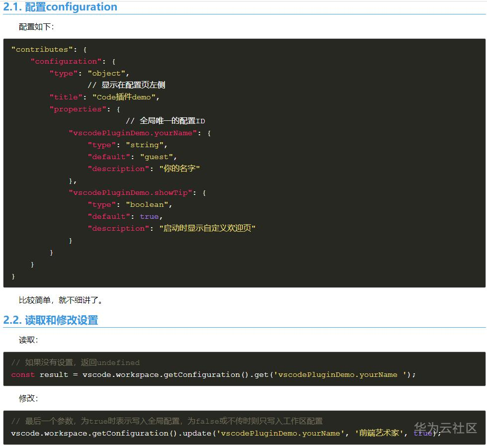Screen dimensions: 487x448
Task: Click the title value "Code插件demo"
Action: click(x=124, y=97)
